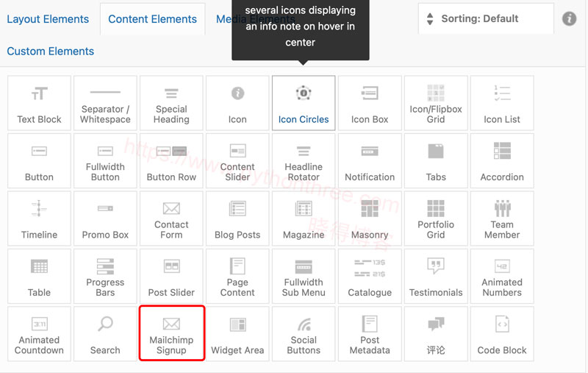The image size is (588, 373).
Task: Insert a Text Block element
Action: [x=39, y=103]
